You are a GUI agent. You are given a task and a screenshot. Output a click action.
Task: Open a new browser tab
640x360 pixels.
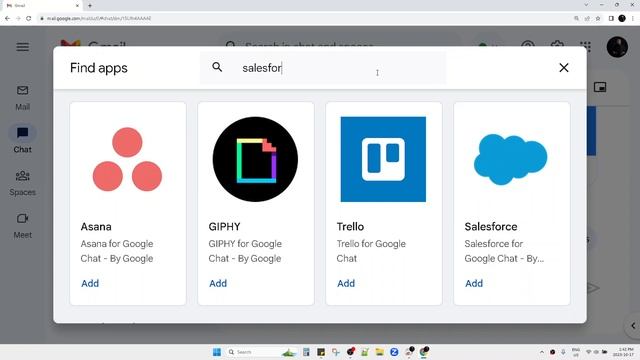[x=90, y=6]
